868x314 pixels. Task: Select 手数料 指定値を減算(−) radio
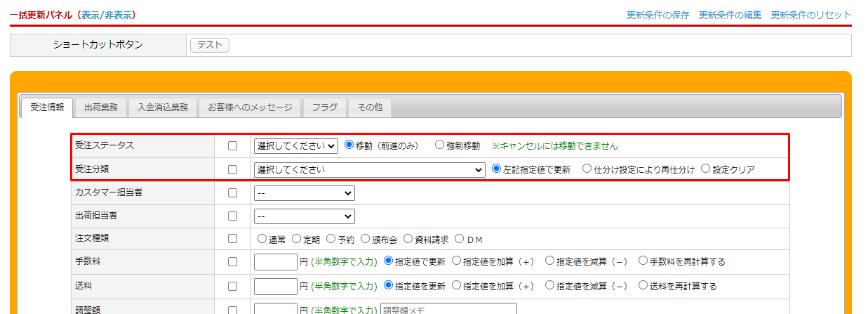549,261
